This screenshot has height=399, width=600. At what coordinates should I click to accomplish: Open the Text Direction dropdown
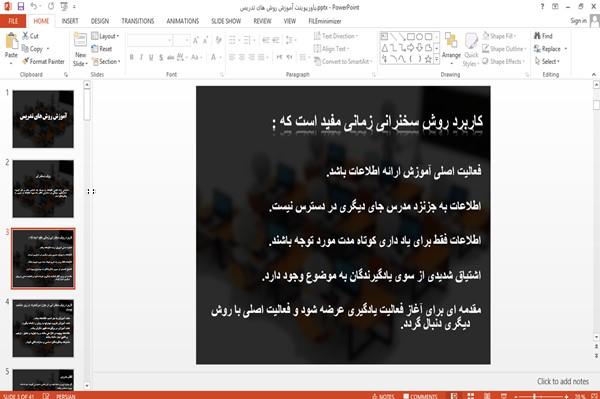(x=336, y=36)
